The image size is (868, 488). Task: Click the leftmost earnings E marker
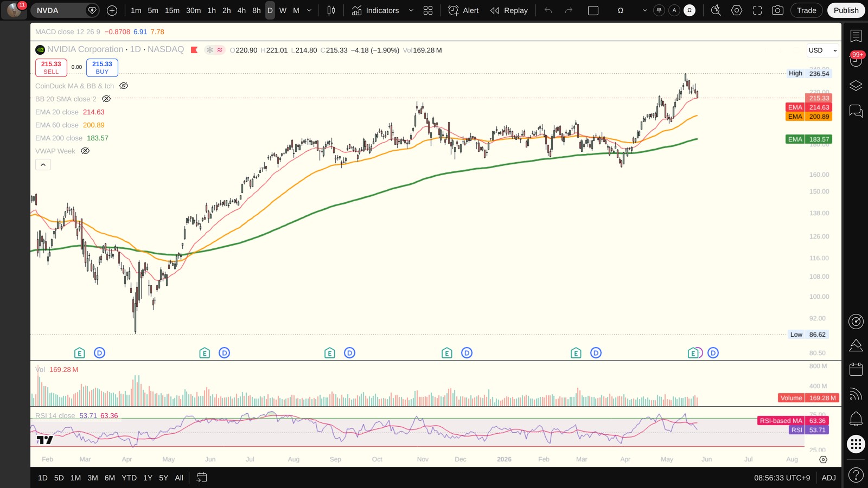[x=79, y=353]
